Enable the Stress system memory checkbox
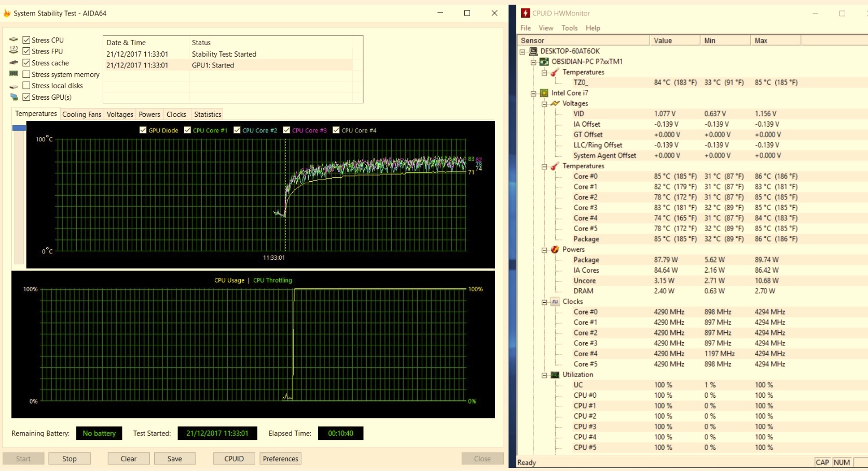Image resolution: width=868 pixels, height=471 pixels. 26,74
